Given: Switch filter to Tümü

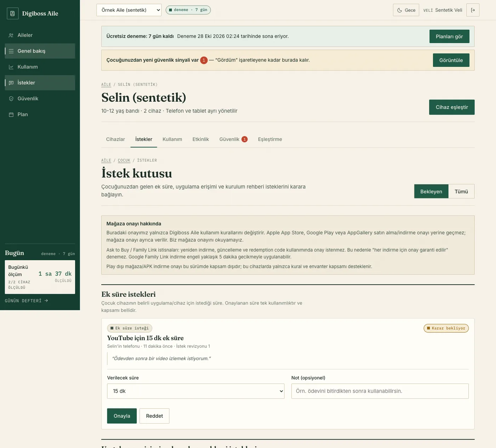Looking at the screenshot, I should click(x=461, y=191).
